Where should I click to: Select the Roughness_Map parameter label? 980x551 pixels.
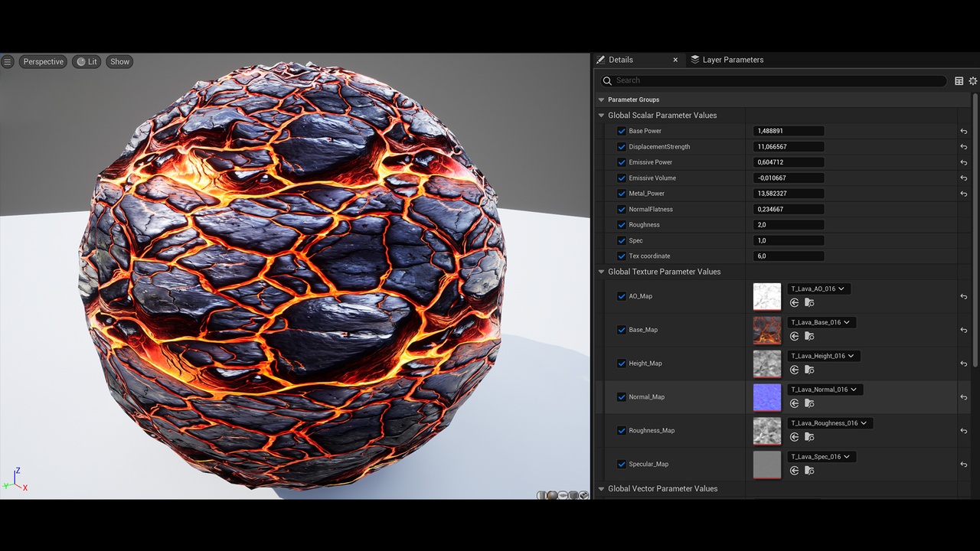(652, 431)
